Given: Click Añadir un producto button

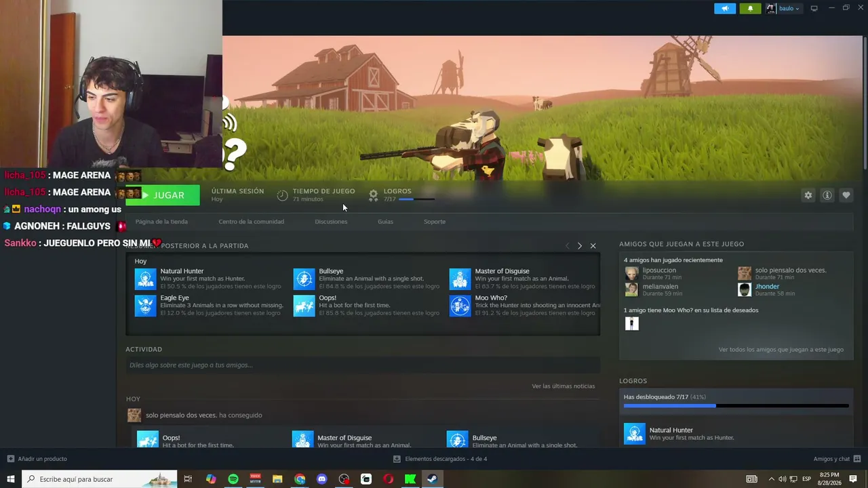Looking at the screenshot, I should coord(37,459).
